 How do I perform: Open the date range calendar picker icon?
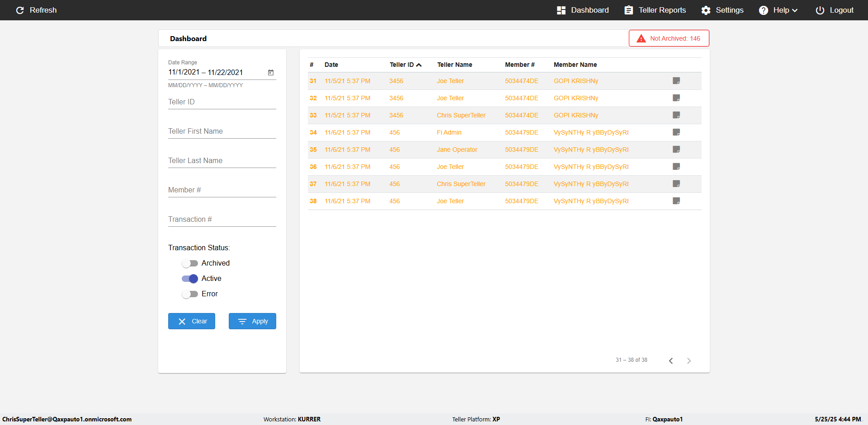pyautogui.click(x=271, y=72)
